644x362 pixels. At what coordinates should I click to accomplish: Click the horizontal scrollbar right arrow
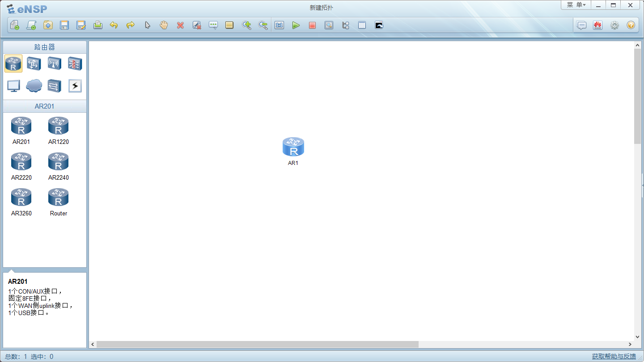coord(630,345)
